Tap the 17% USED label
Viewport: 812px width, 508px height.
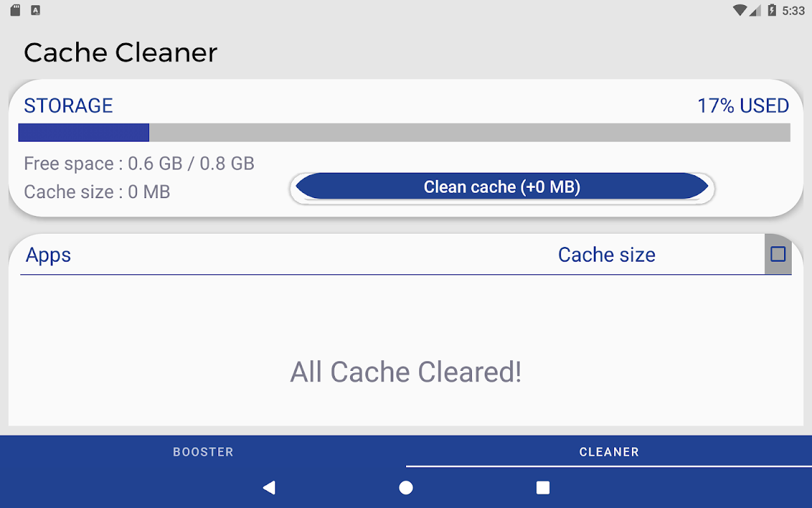743,105
